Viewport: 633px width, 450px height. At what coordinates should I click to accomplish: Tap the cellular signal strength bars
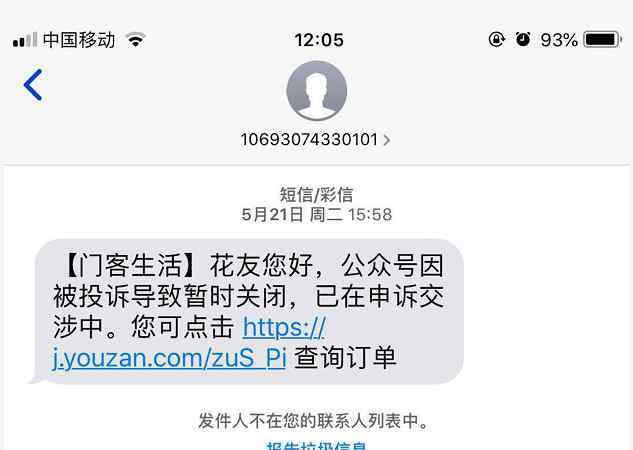25,40
